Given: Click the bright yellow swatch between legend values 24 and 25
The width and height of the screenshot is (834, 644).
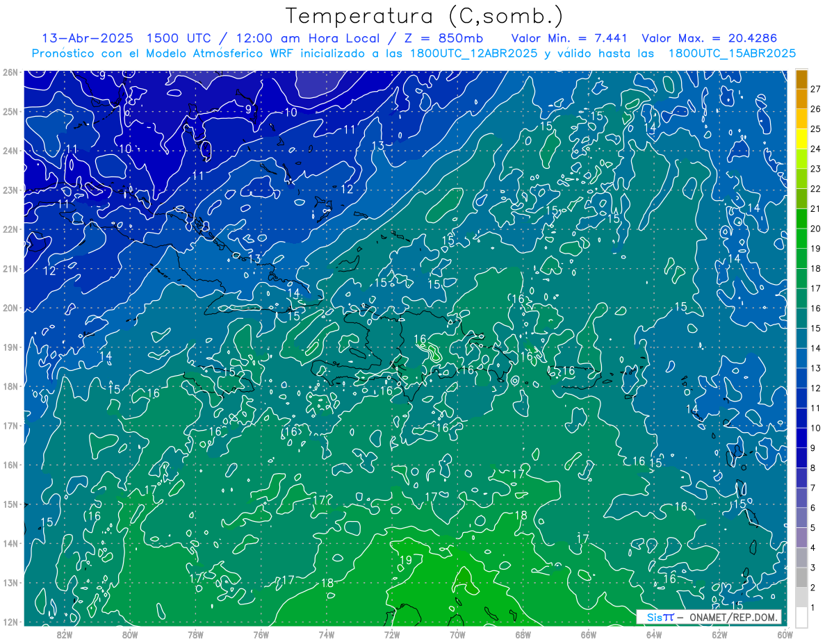Looking at the screenshot, I should pos(802,139).
